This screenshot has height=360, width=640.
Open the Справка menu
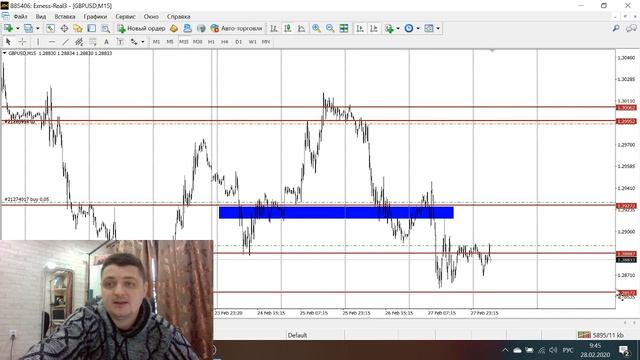click(x=178, y=17)
